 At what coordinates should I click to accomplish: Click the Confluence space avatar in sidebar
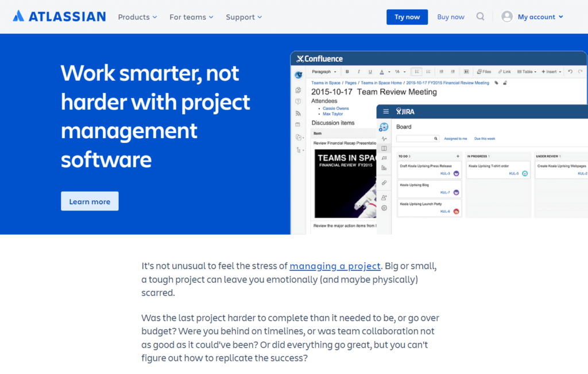tap(299, 75)
